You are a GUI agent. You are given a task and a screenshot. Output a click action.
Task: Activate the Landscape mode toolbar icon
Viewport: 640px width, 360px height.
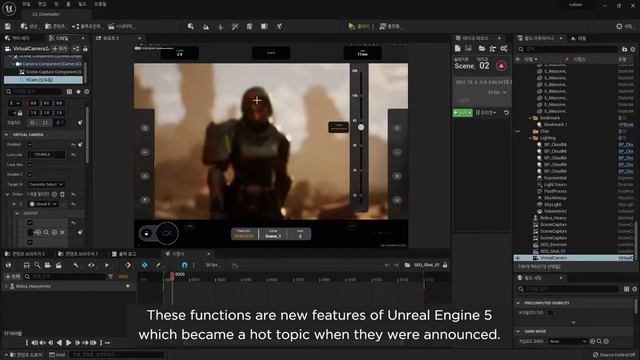coord(206,27)
